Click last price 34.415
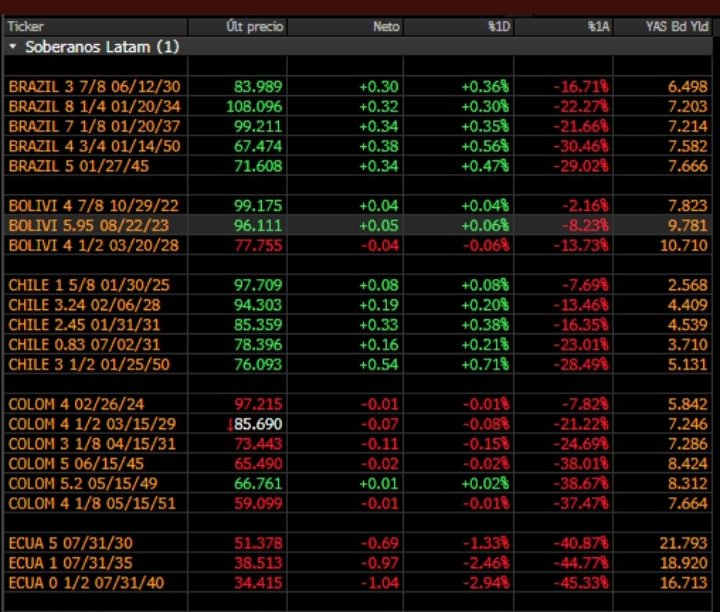Image resolution: width=720 pixels, height=612 pixels. tap(258, 583)
